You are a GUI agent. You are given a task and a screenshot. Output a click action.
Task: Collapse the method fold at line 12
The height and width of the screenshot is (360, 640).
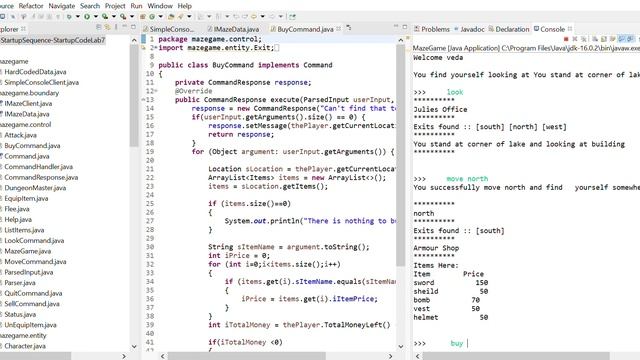(156, 91)
